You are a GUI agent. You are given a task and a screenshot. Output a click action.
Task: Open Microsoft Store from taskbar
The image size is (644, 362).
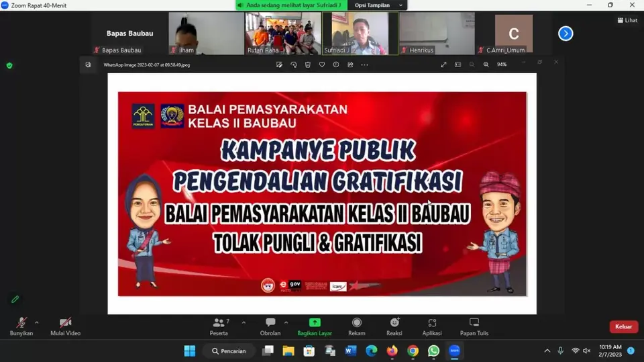pyautogui.click(x=309, y=351)
